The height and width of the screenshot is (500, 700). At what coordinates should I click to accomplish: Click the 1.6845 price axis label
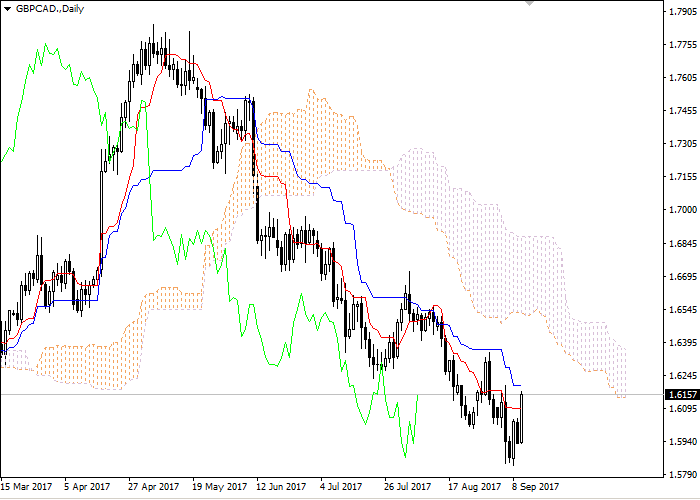683,244
